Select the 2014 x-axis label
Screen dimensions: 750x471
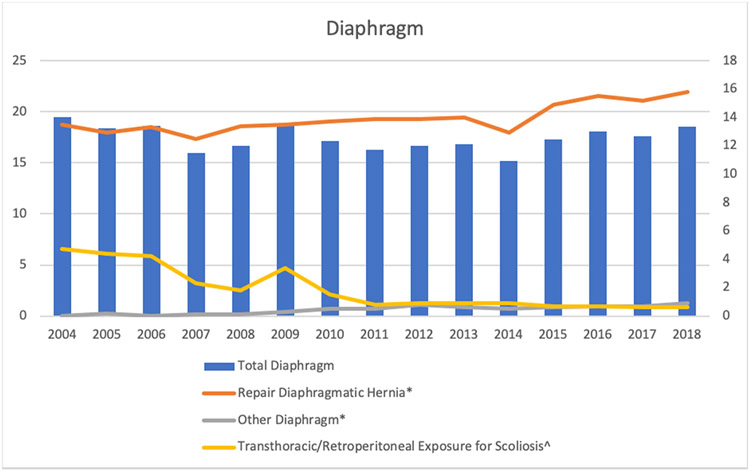pos(508,334)
